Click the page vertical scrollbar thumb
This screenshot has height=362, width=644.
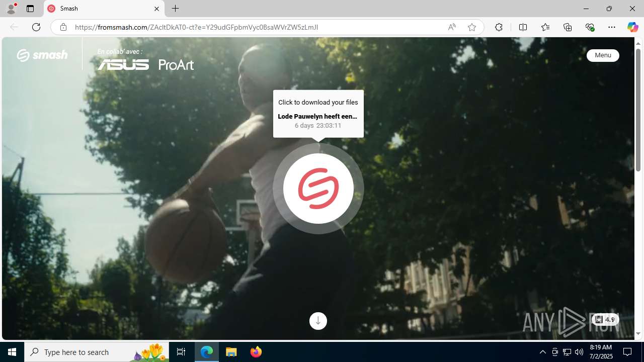(638, 111)
